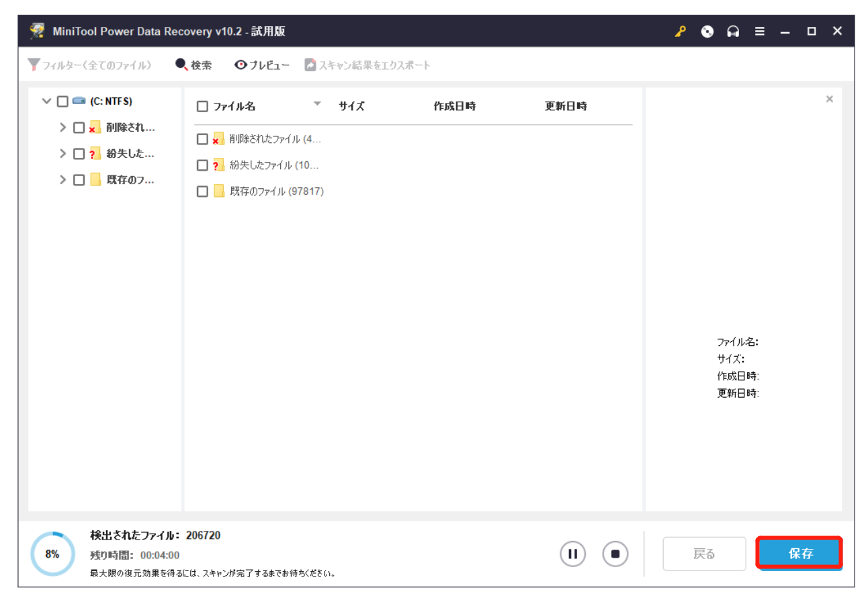Select (C: NTFS) tree label
The image size is (868, 600).
pyautogui.click(x=111, y=101)
